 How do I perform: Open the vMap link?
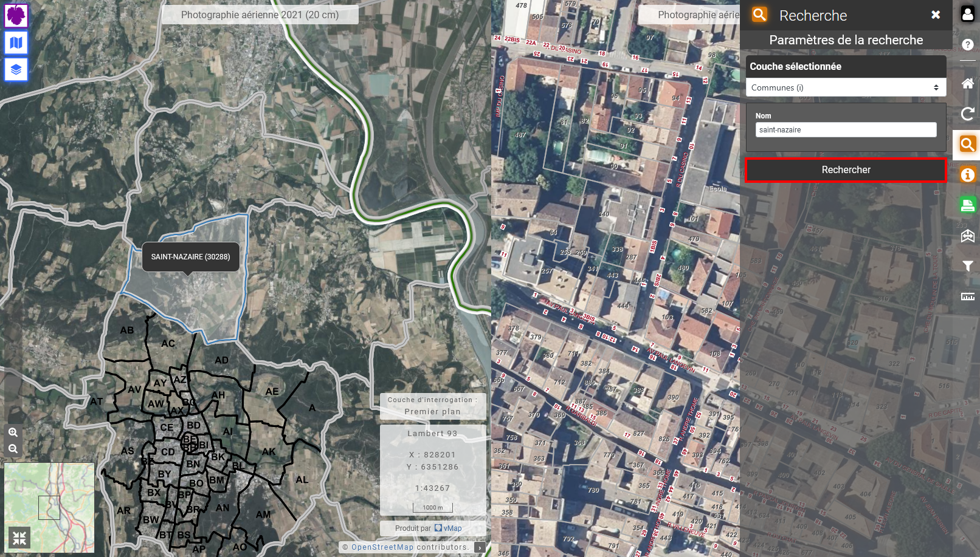coord(452,528)
